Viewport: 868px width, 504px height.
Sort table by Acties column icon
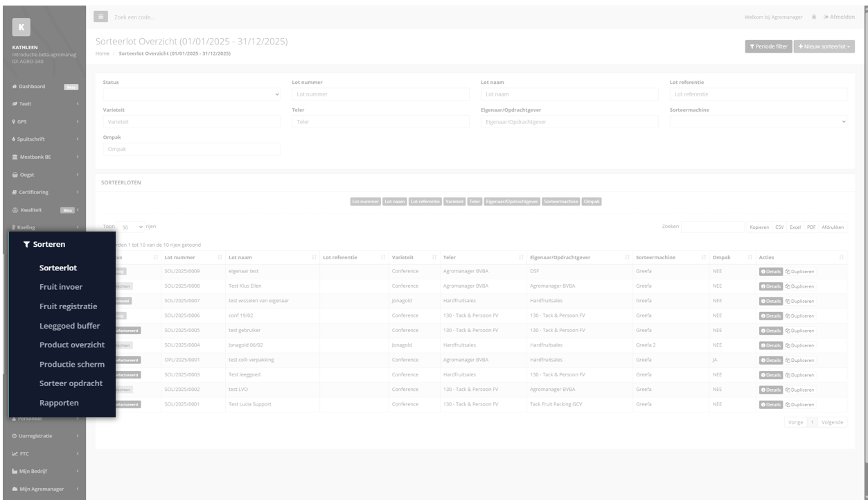pos(841,258)
